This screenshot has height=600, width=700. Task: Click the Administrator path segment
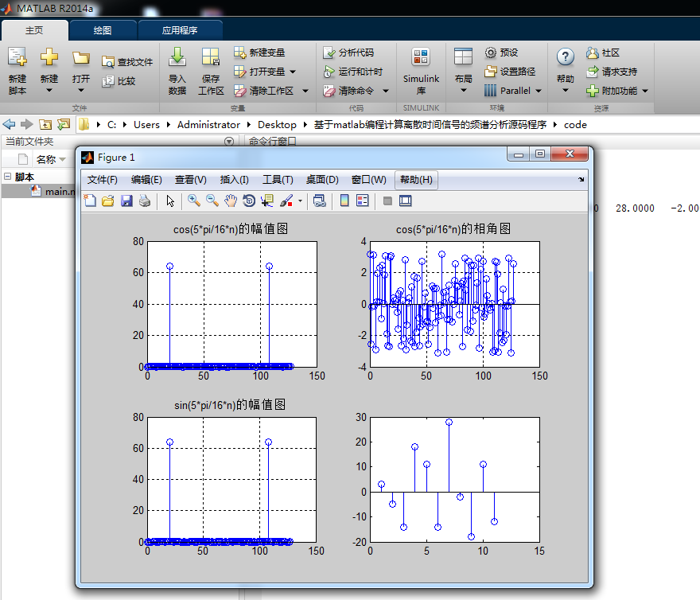(x=208, y=125)
